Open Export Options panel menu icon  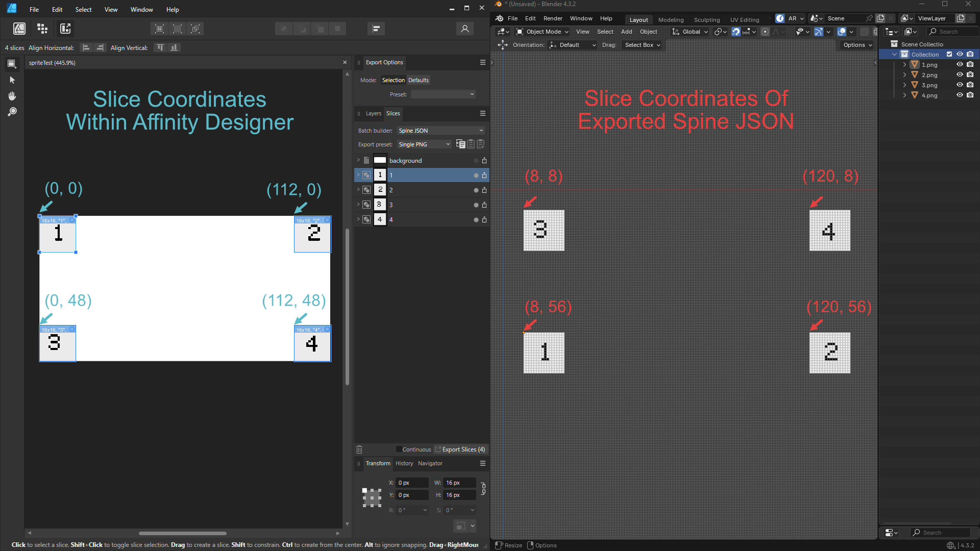point(483,62)
